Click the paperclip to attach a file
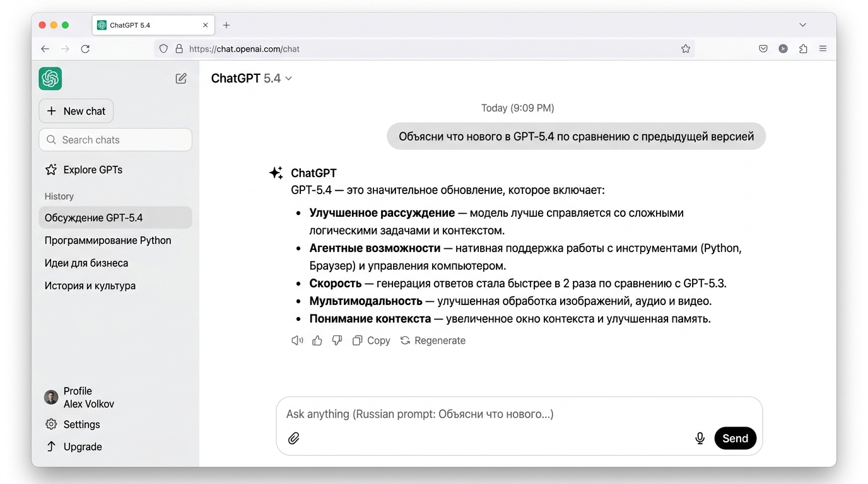This screenshot has width=868, height=484. point(293,438)
